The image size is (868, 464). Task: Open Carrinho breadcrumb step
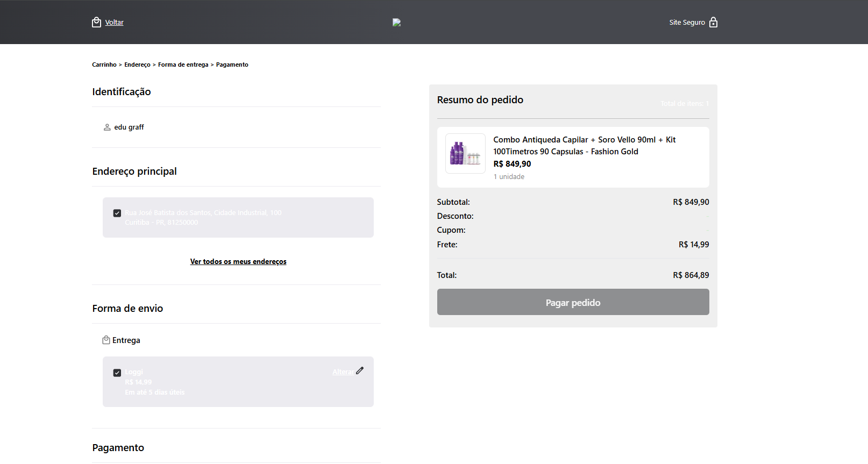tap(104, 65)
